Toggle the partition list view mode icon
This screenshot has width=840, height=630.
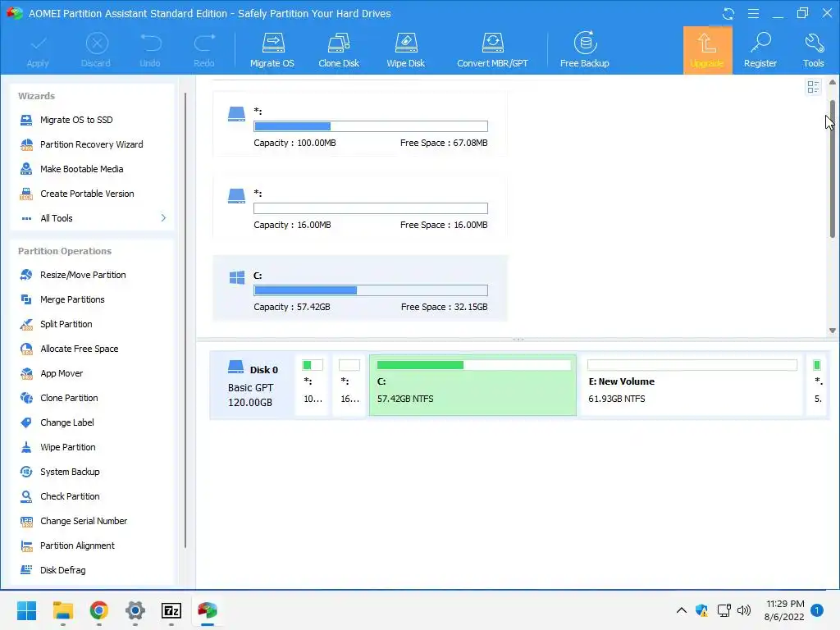click(x=813, y=87)
